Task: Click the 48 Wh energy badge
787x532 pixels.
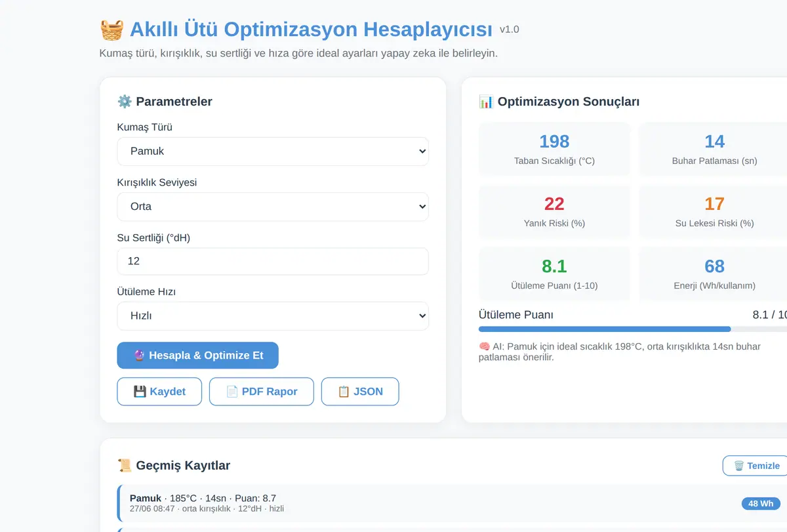Action: [761, 504]
